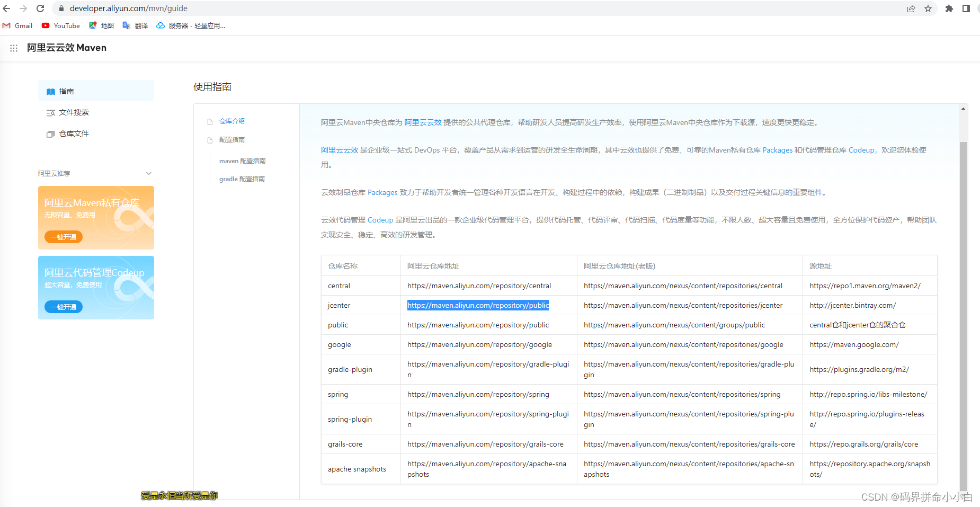
Task: Click the Codeup link after 云效代码管理
Action: tap(380, 220)
